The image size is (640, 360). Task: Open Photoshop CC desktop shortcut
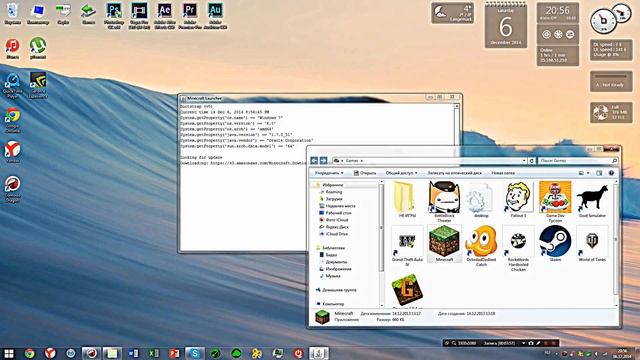pos(114,16)
